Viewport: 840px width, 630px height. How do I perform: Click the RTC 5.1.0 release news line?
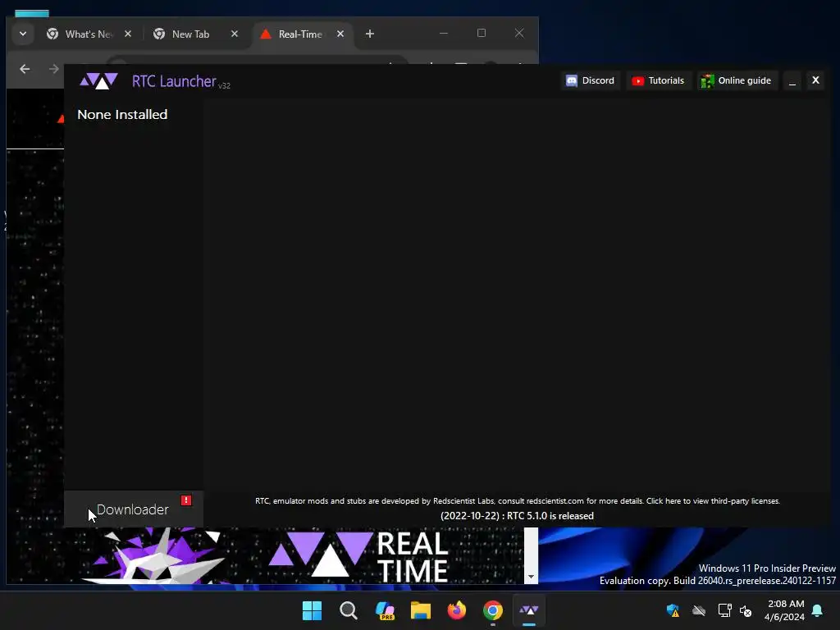(517, 516)
